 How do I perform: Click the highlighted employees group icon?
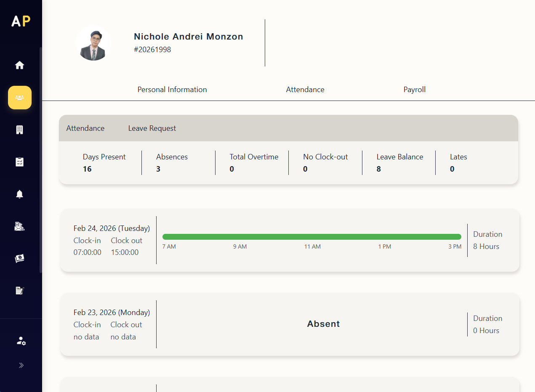coord(20,98)
